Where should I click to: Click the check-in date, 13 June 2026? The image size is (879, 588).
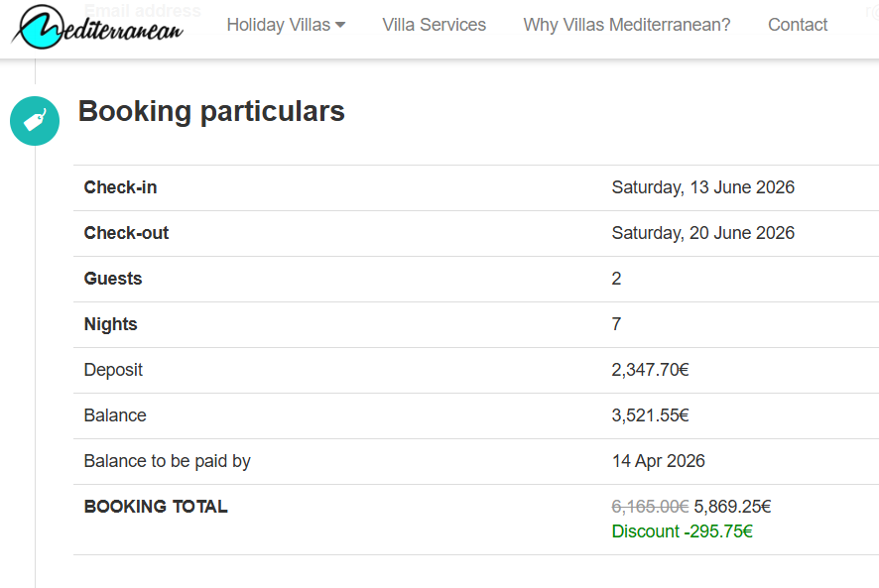click(702, 187)
